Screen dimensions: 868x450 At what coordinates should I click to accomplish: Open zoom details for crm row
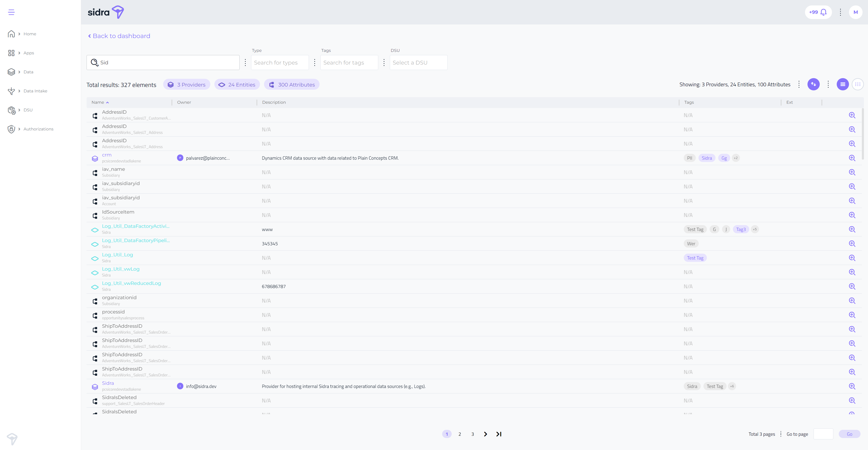point(852,158)
